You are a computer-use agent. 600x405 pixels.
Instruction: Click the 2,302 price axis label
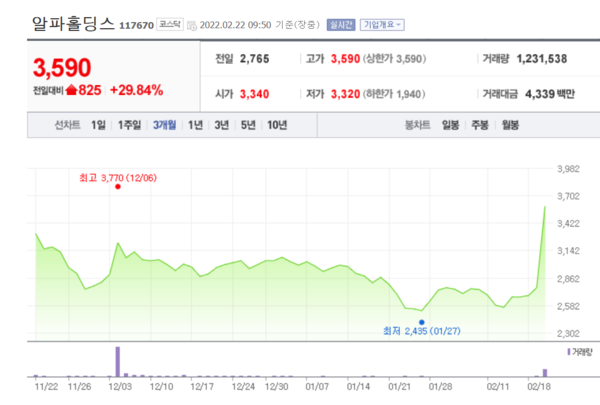click(x=568, y=334)
